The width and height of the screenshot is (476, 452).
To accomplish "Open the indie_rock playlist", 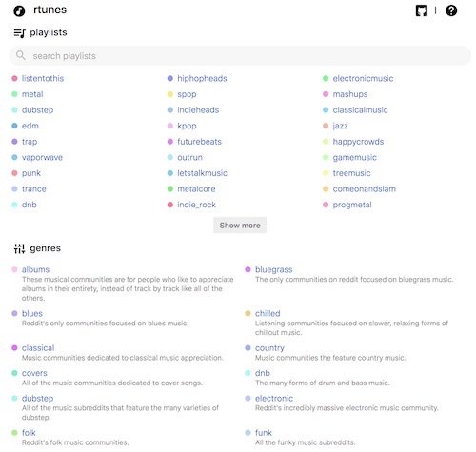I will coord(196,205).
